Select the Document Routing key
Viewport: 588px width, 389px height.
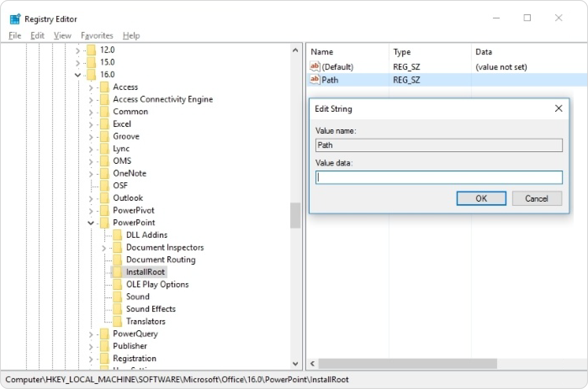161,260
